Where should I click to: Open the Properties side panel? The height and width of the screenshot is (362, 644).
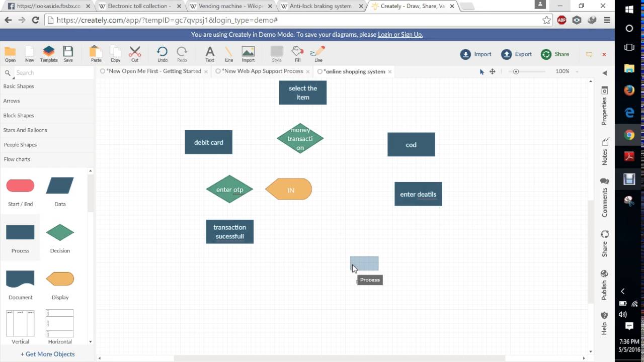pos(604,106)
